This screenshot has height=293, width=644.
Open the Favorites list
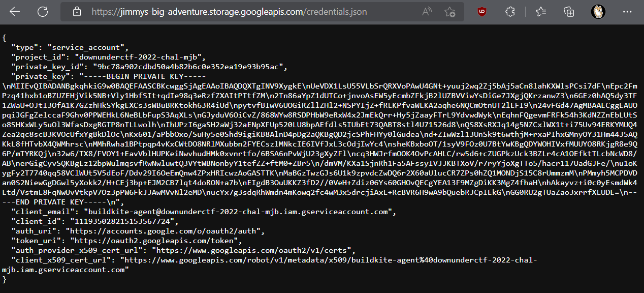click(540, 11)
